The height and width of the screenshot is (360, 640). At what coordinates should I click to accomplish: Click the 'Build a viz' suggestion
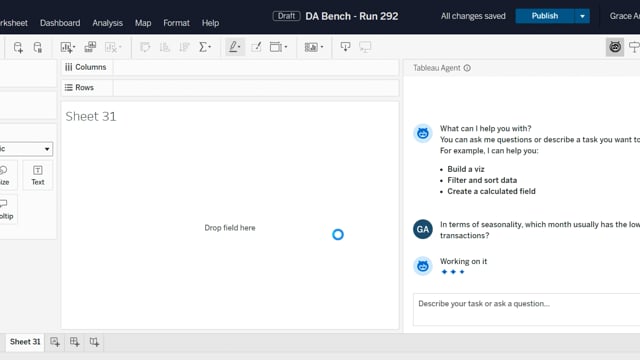(466, 169)
